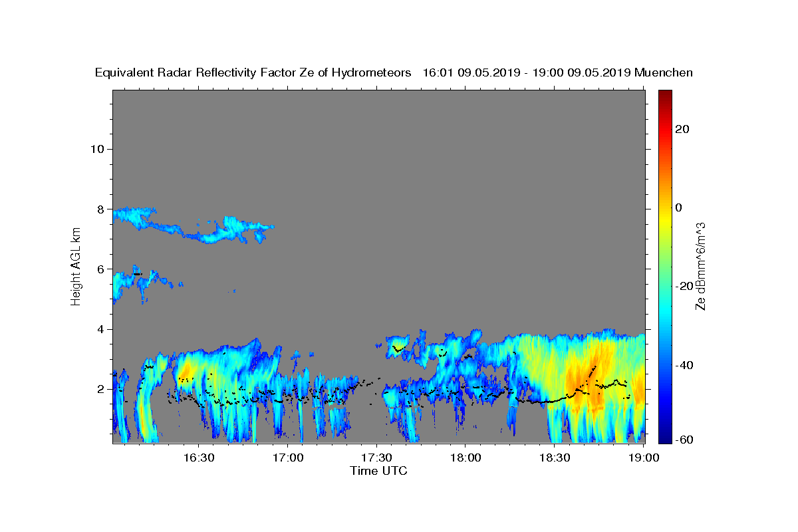Click the location label 'Muenchen'
Viewport: 798px width, 532px height.
[664, 72]
